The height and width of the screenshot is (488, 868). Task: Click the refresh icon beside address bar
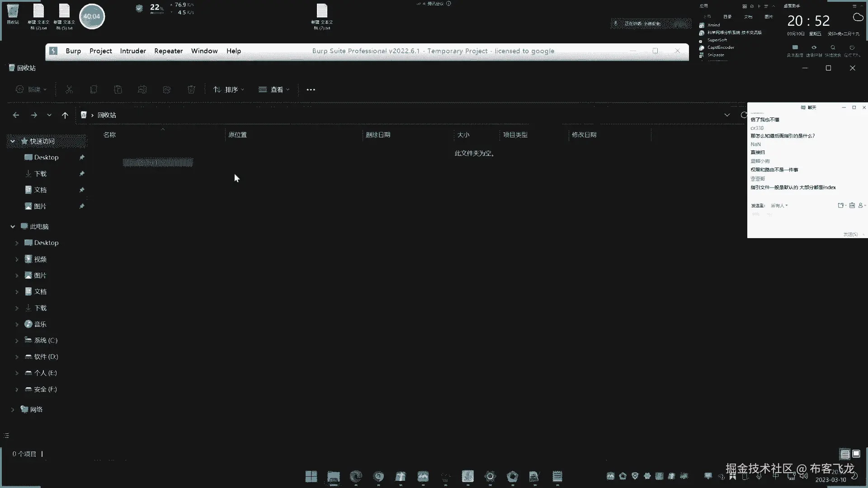pyautogui.click(x=744, y=115)
